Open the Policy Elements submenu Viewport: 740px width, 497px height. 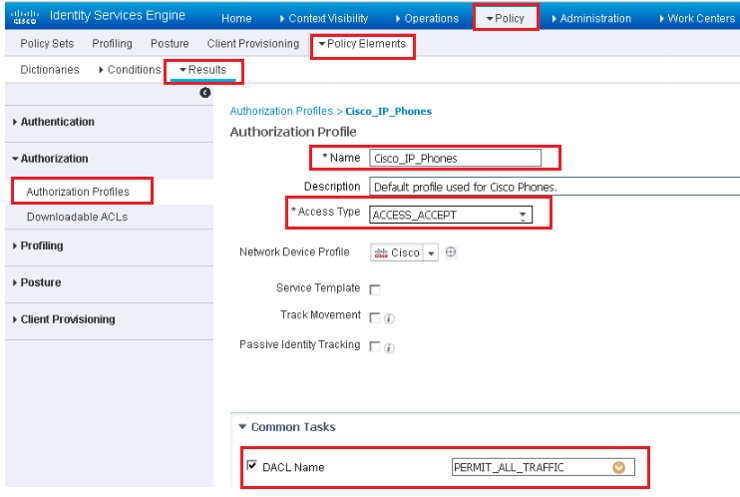point(362,43)
